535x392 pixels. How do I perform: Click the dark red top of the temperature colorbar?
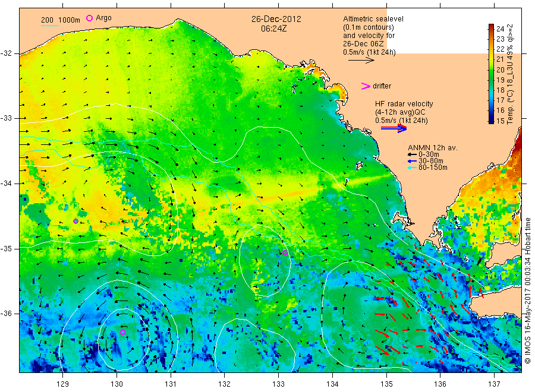point(492,27)
